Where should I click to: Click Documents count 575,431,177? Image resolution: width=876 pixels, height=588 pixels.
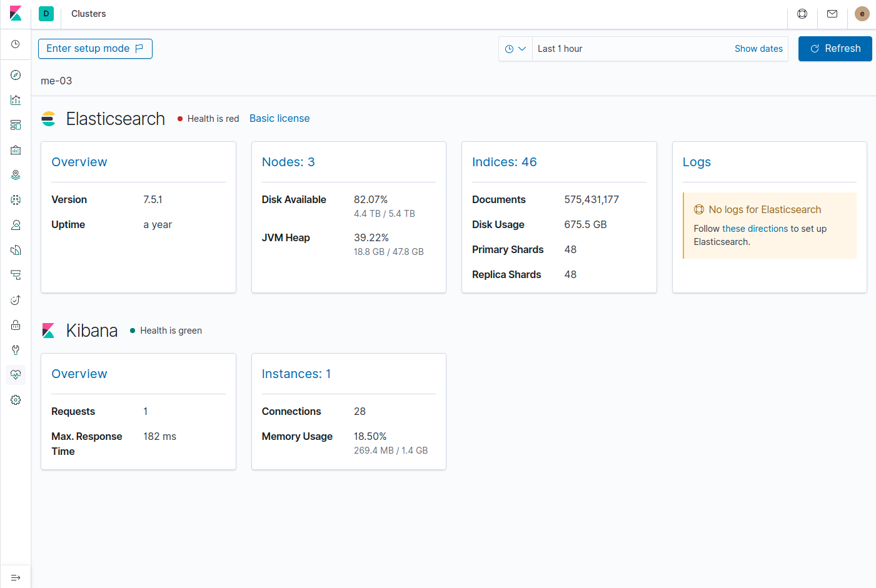592,199
